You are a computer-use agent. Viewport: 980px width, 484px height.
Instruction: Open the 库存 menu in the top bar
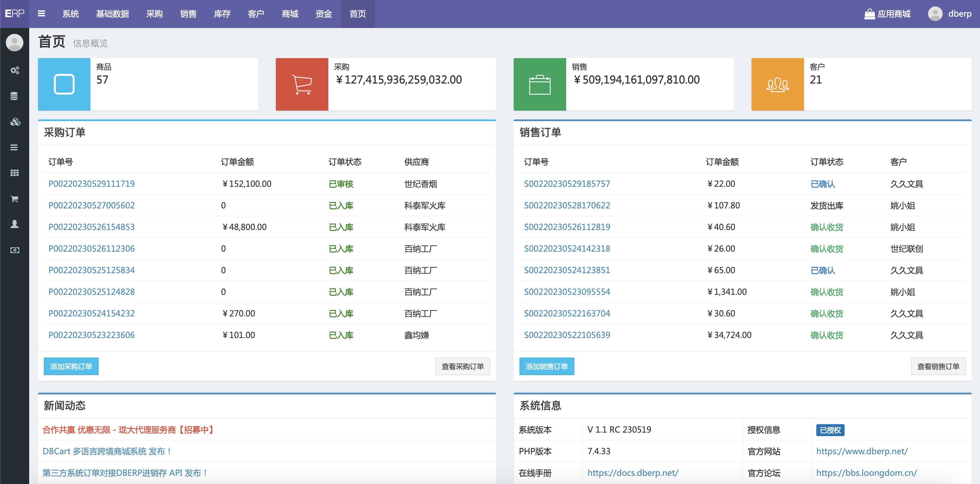point(223,14)
